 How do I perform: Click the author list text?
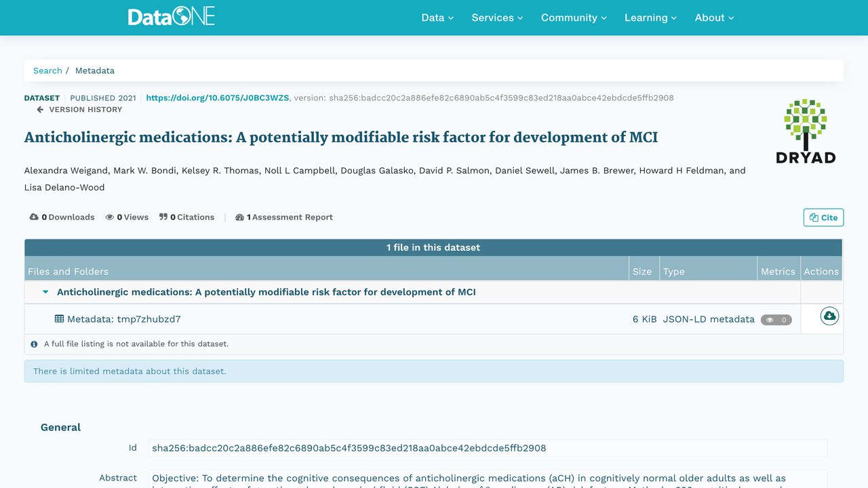pyautogui.click(x=384, y=179)
